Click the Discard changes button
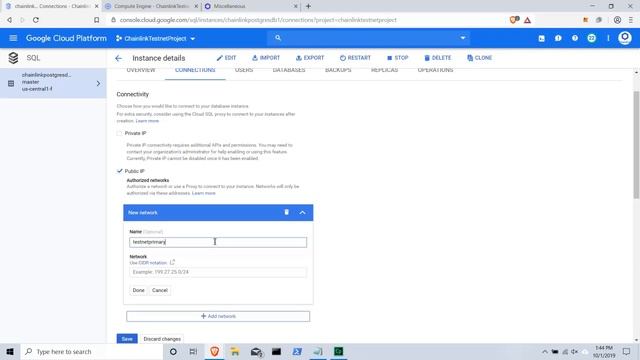This screenshot has height=360, width=640. 162,339
